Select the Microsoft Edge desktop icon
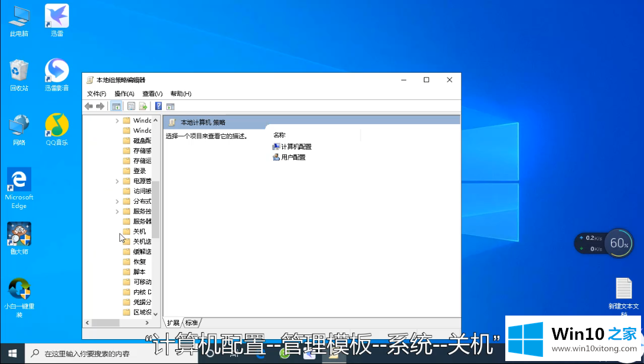The height and width of the screenshot is (364, 644). point(19,188)
